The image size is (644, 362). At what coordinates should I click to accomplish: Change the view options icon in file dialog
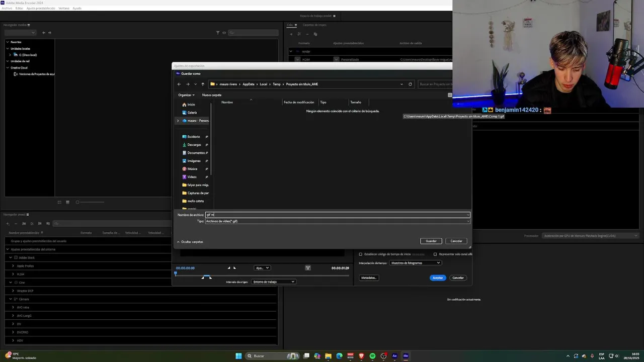[x=450, y=95]
